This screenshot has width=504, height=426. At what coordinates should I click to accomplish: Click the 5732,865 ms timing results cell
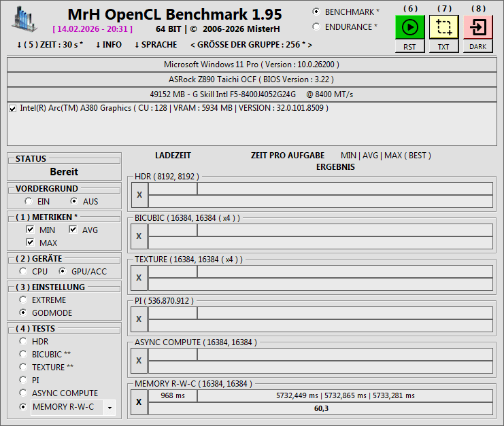click(346, 395)
